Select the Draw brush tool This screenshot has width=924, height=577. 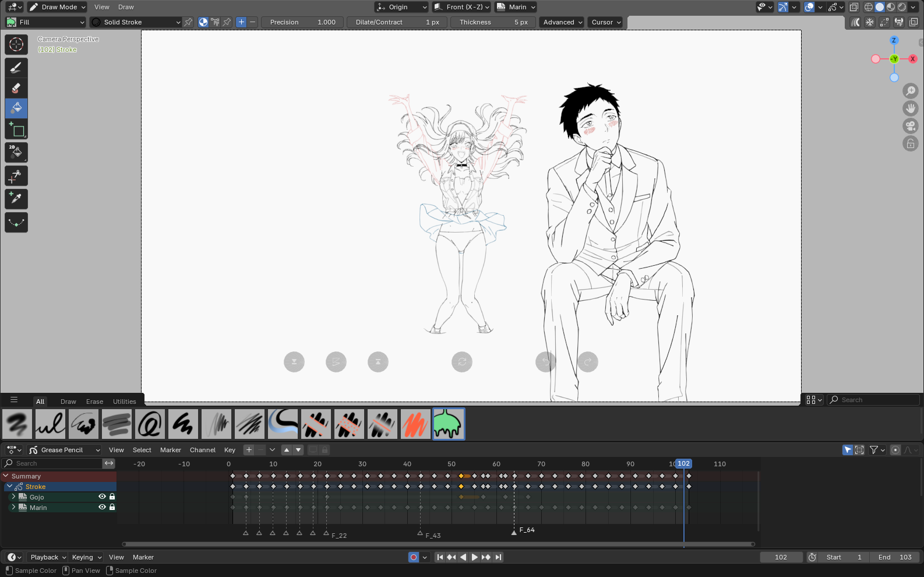[16, 68]
